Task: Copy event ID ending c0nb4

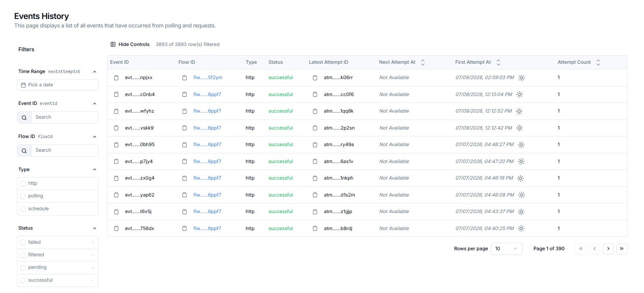Action: click(x=116, y=94)
